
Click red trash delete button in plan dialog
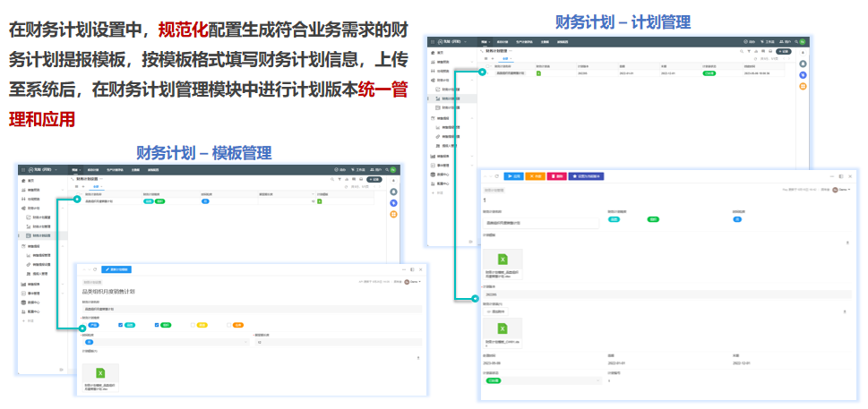tap(556, 176)
